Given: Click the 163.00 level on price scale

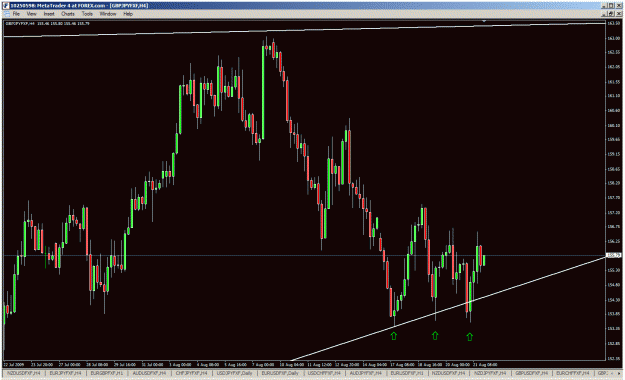Looking at the screenshot, I should click(x=613, y=38).
